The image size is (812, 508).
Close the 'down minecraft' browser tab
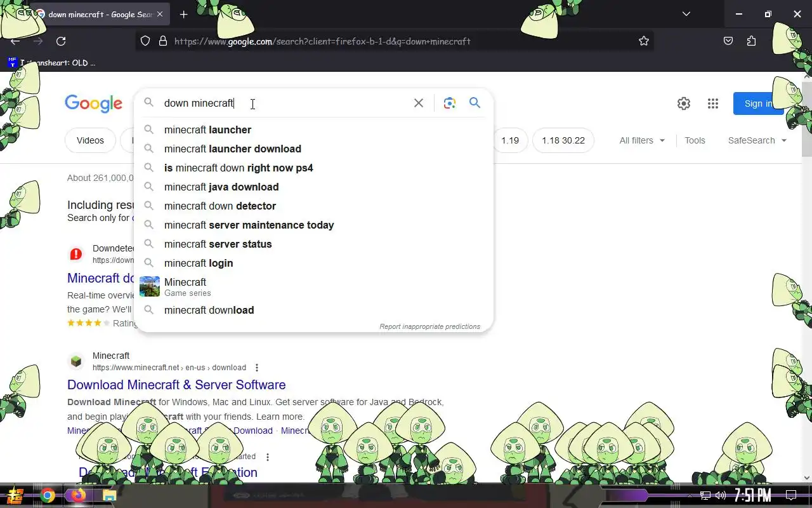pyautogui.click(x=160, y=14)
